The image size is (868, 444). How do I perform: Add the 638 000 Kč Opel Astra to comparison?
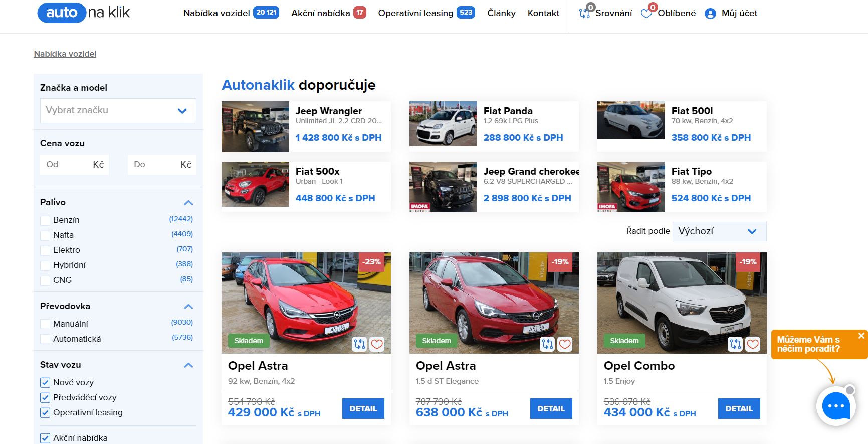tap(547, 344)
